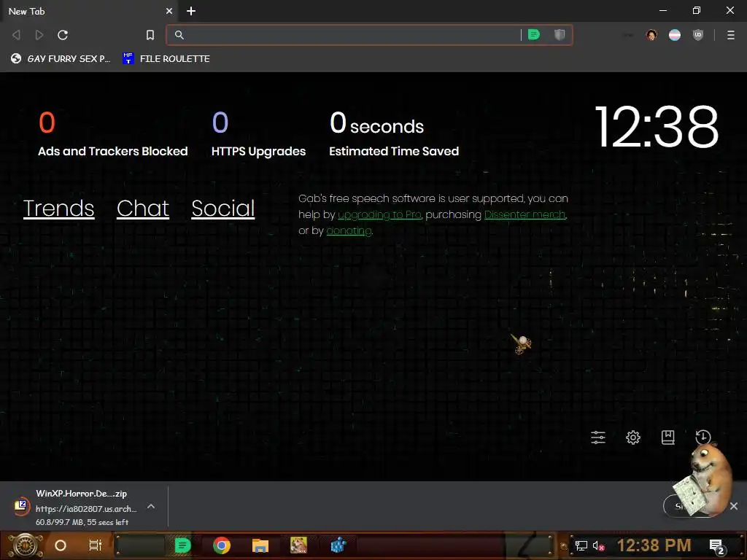Open the face avatar extension icon

pos(651,35)
